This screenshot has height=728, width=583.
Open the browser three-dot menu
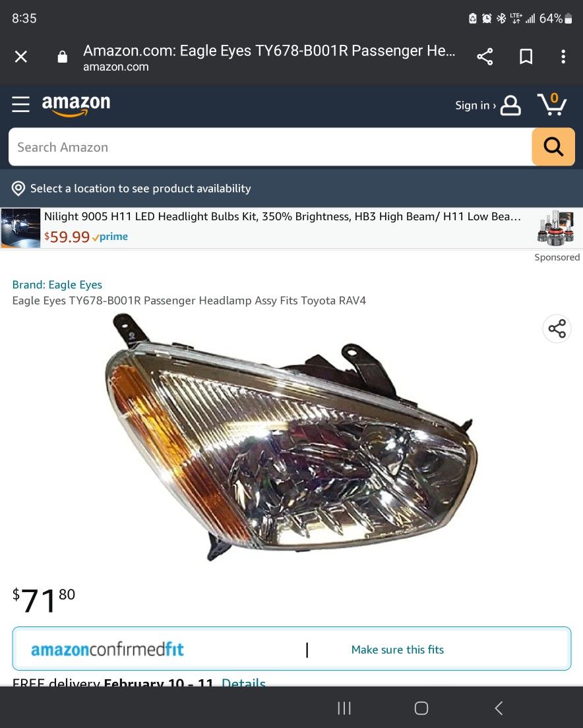point(563,57)
